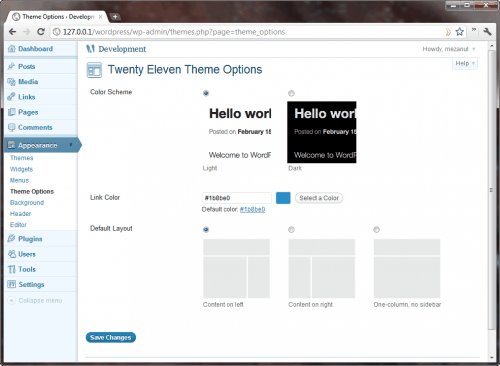
Task: Click the blue link color swatch
Action: 283,198
